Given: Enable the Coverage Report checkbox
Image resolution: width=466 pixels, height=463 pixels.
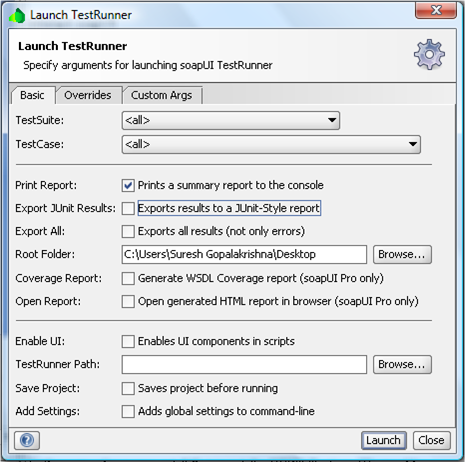Looking at the screenshot, I should (128, 278).
